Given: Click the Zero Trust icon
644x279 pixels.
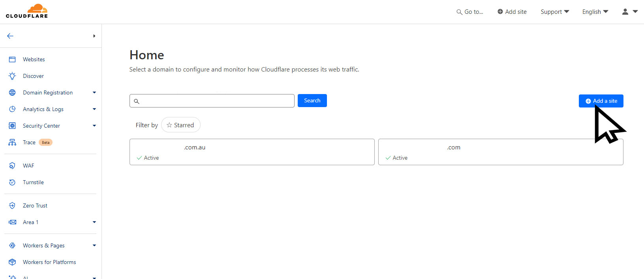Looking at the screenshot, I should (12, 205).
